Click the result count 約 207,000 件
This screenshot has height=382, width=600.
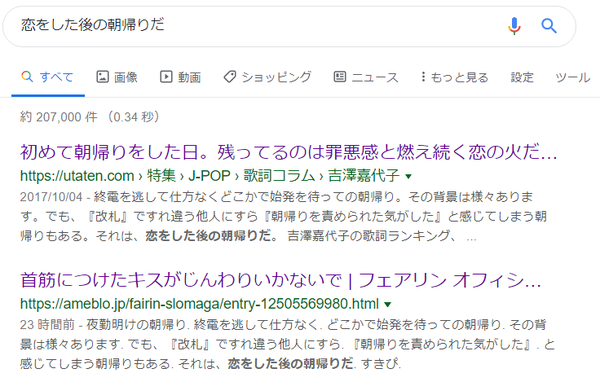pos(59,117)
